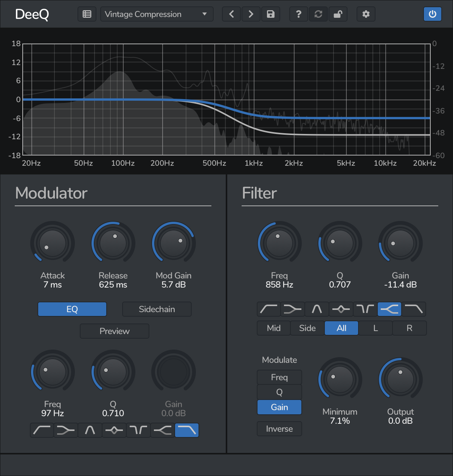
Task: Toggle the unlock padlock icon
Action: tap(338, 14)
